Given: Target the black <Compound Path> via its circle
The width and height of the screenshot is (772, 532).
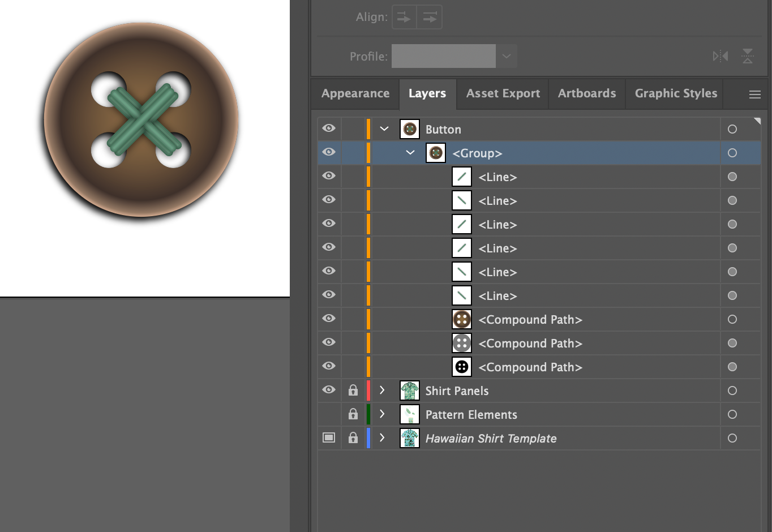Looking at the screenshot, I should coord(732,367).
